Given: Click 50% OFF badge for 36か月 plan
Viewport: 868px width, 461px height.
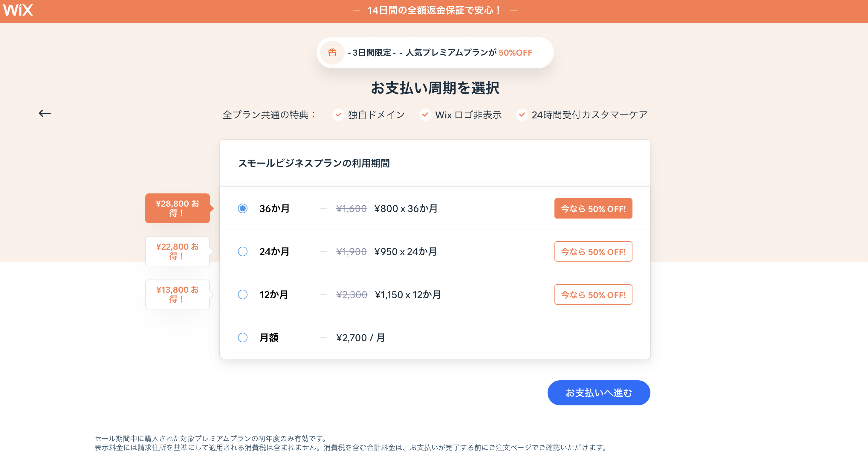Looking at the screenshot, I should [593, 209].
